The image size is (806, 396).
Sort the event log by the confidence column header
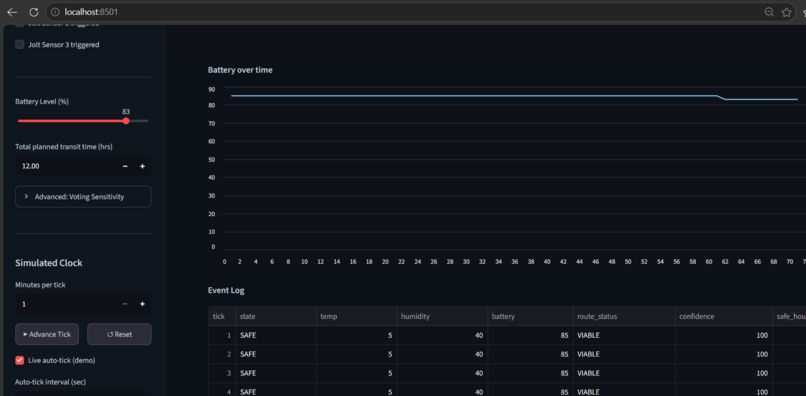coord(724,316)
